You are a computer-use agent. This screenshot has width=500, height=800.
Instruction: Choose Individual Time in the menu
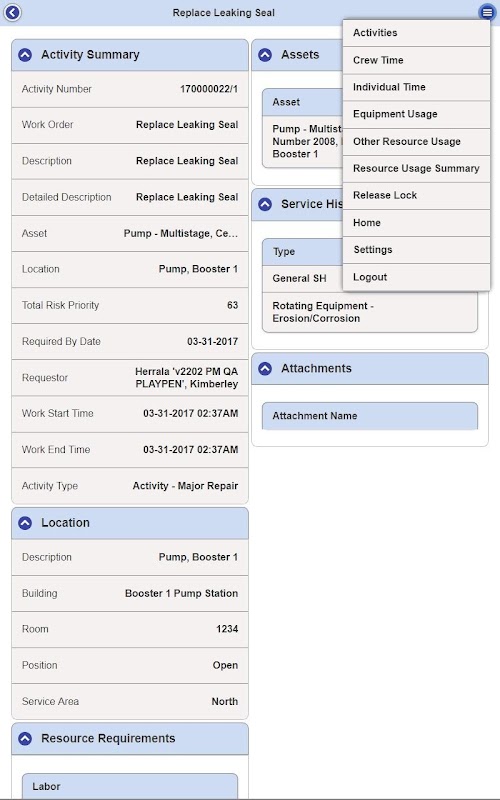coord(416,87)
